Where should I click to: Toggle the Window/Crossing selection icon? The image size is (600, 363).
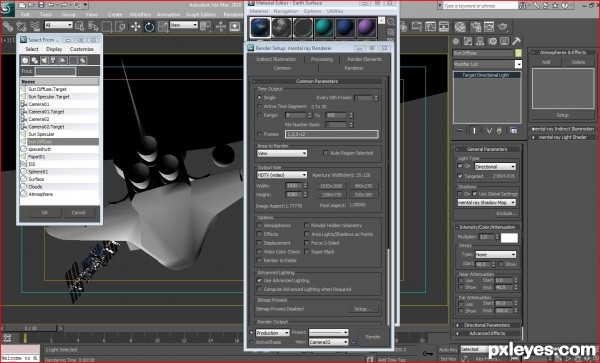(x=121, y=26)
